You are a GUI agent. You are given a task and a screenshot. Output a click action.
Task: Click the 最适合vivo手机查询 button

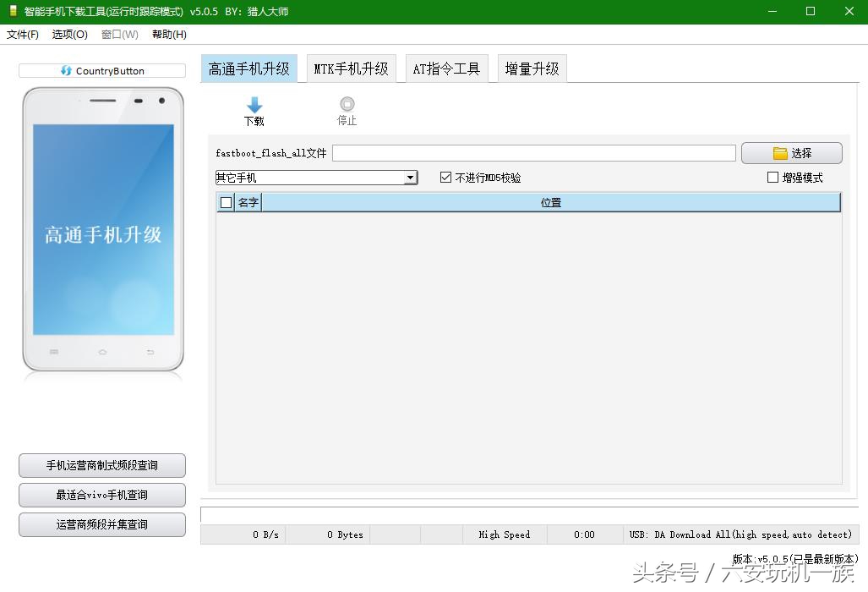click(101, 495)
